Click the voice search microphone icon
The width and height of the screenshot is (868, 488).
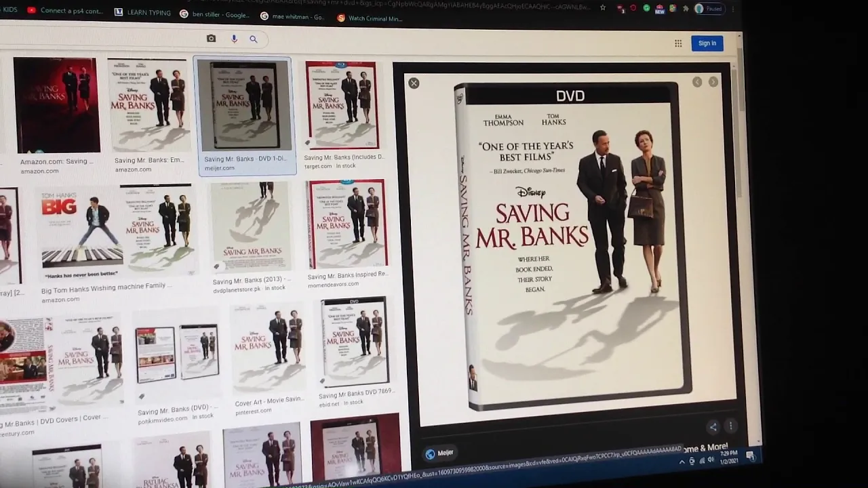[x=234, y=39]
